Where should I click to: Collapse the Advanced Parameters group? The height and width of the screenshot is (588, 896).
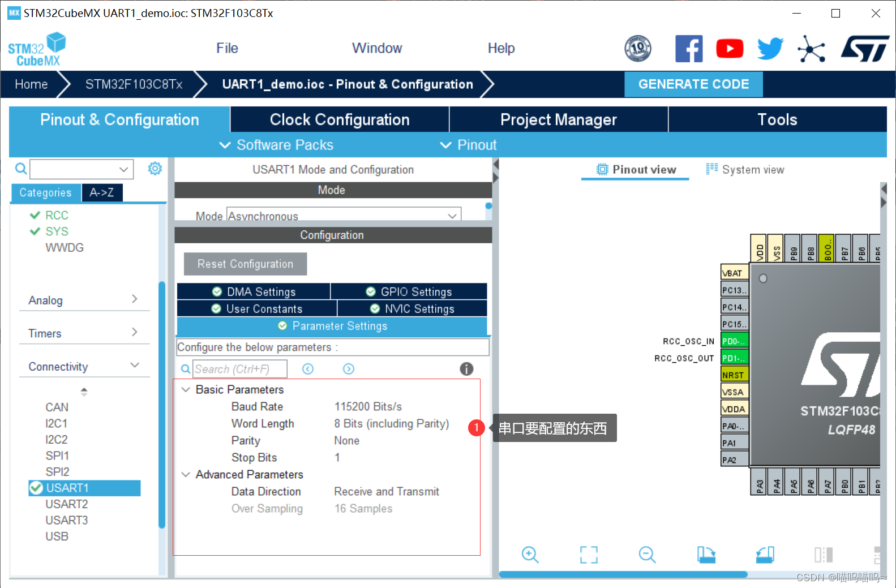(185, 474)
